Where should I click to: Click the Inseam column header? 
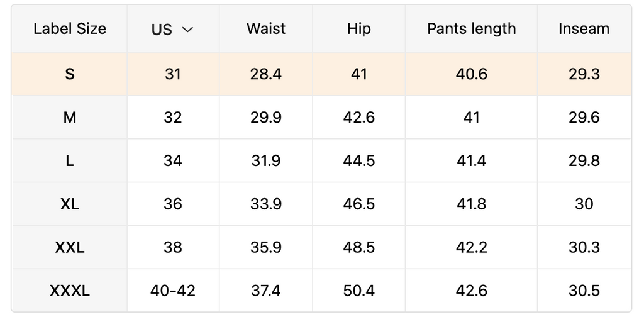click(x=584, y=29)
